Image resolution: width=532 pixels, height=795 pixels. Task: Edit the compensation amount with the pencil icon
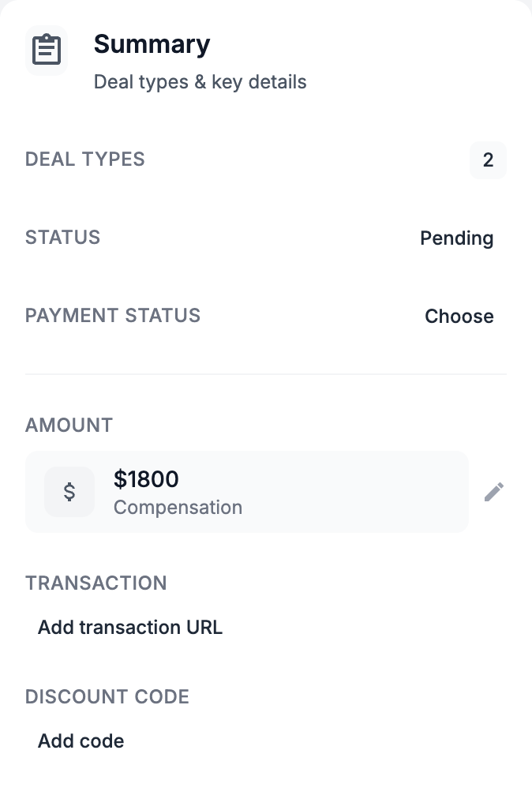[494, 492]
